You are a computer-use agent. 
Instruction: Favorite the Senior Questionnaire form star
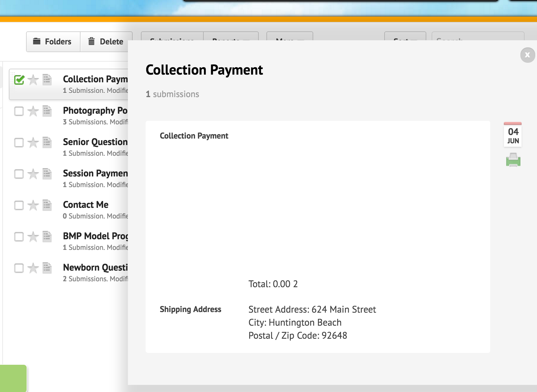tap(33, 142)
